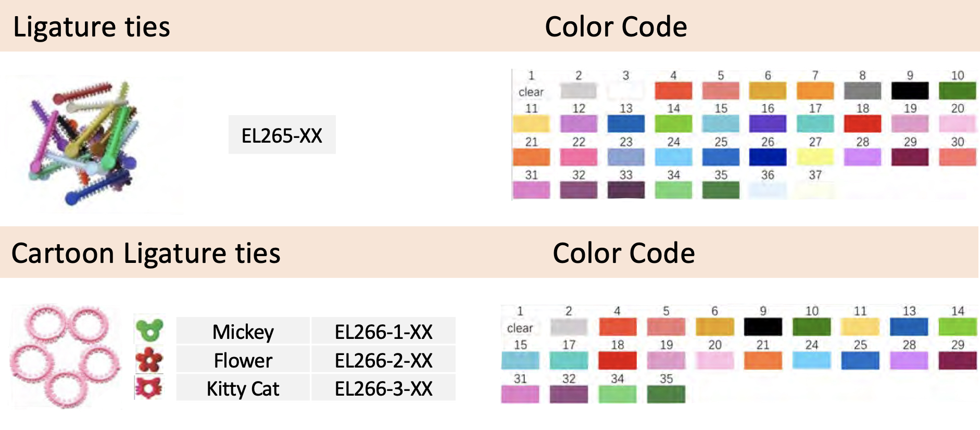Image resolution: width=980 pixels, height=430 pixels.
Task: Click the green Mickey shape icon
Action: pos(149,330)
